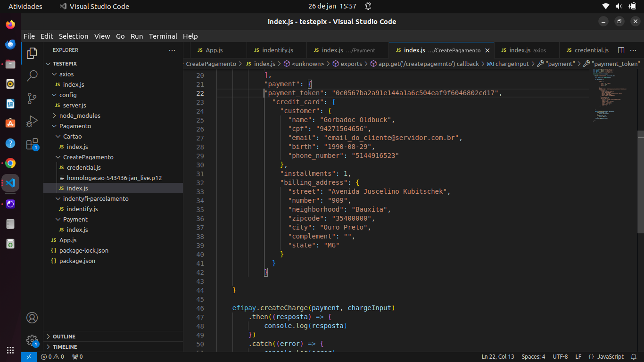
Task: Open the Source Control view
Action: pyautogui.click(x=32, y=98)
